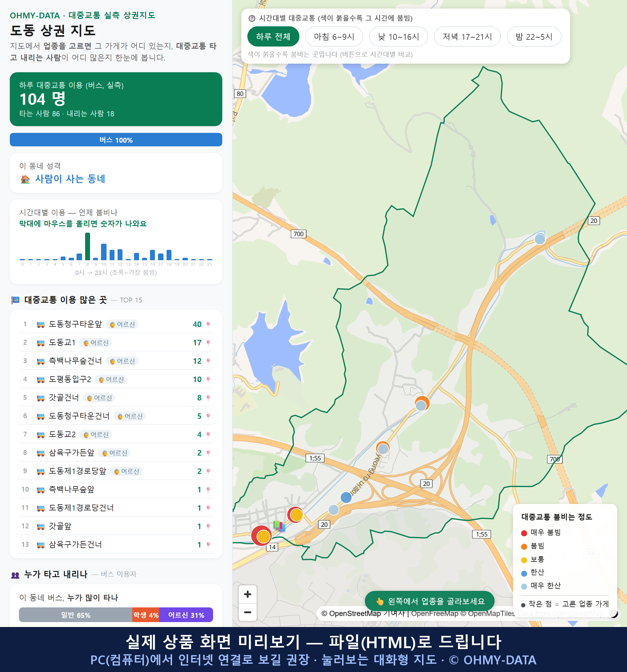Click the map pin icon for 갓골건너
This screenshot has height=672, width=627.
(208, 398)
